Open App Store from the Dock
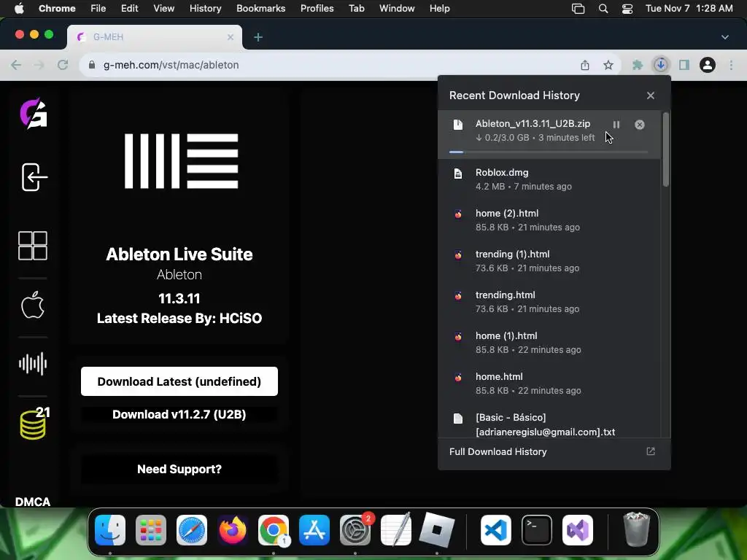 [x=314, y=530]
